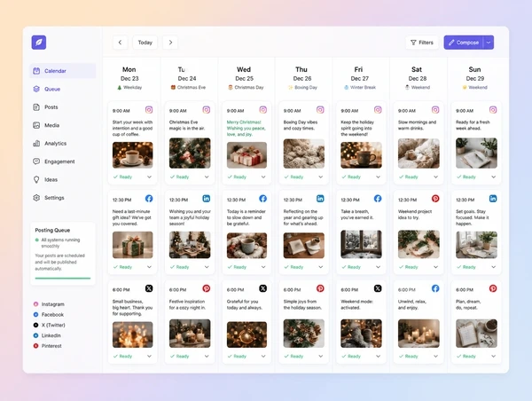The height and width of the screenshot is (401, 532).
Task: Open the gift boxes image on Wed 9:00 AM
Action: (246, 155)
